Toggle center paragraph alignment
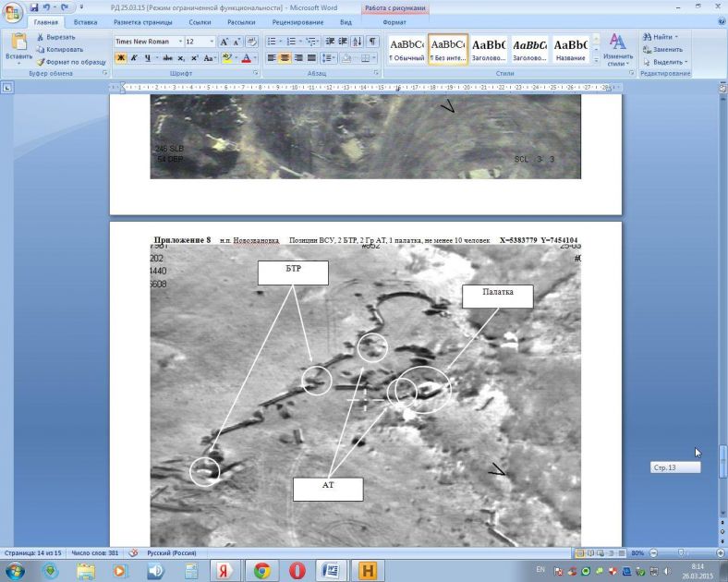Image resolution: width=728 pixels, height=582 pixels. [x=285, y=57]
